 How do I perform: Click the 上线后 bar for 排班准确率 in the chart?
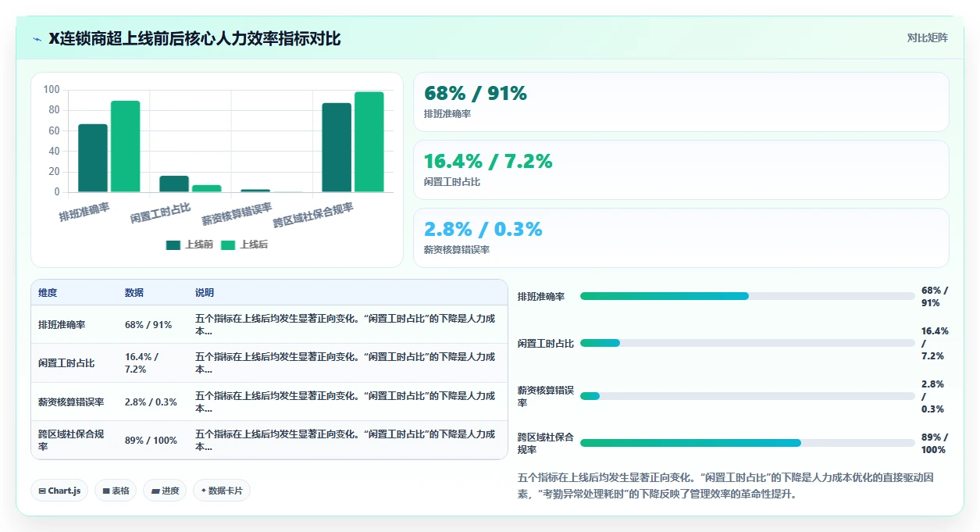click(125, 146)
